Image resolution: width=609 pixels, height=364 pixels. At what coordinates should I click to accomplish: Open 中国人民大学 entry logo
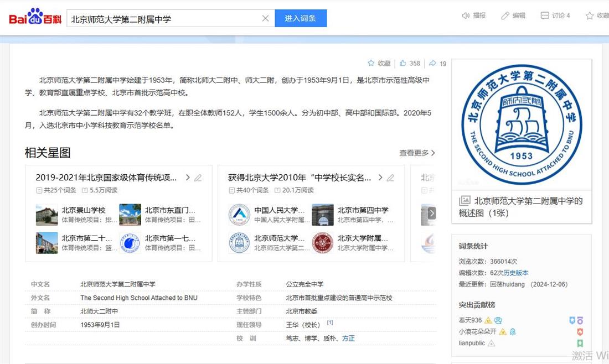point(239,215)
